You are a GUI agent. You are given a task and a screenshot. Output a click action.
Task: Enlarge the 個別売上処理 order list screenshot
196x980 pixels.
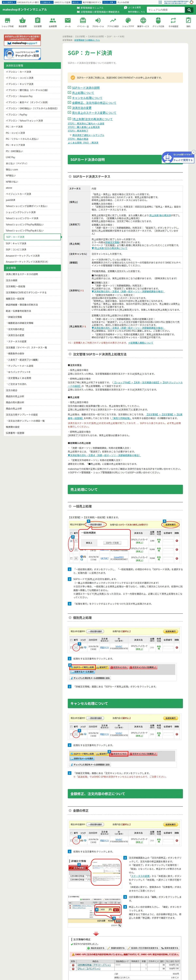coord(125,640)
